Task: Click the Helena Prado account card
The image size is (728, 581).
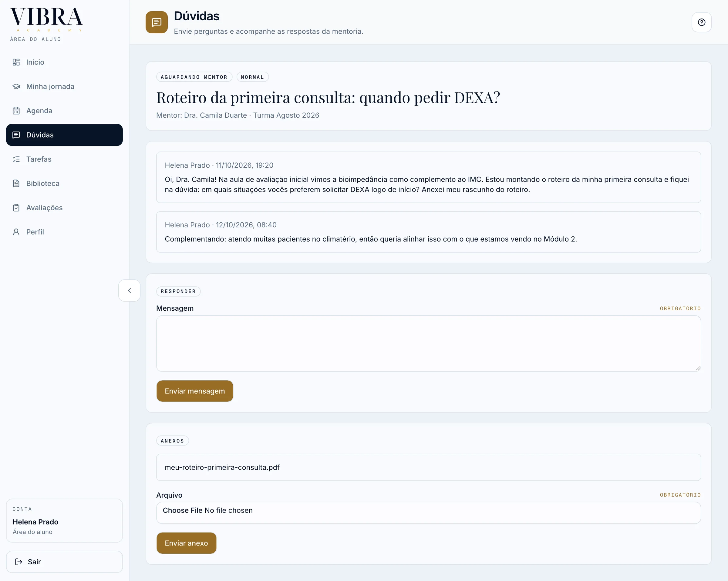Action: click(x=64, y=521)
